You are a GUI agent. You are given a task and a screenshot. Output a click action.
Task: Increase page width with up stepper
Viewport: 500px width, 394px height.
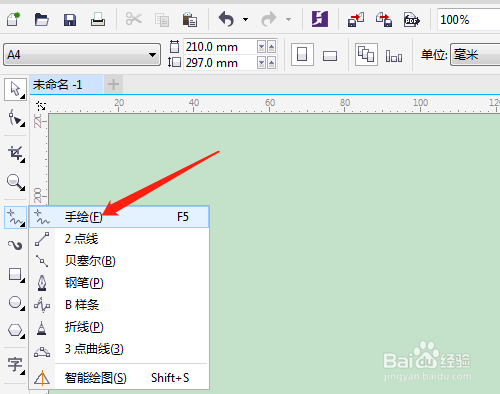coord(272,47)
